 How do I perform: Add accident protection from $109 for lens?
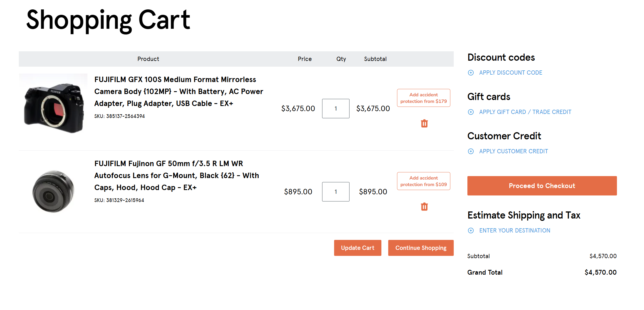point(424,181)
